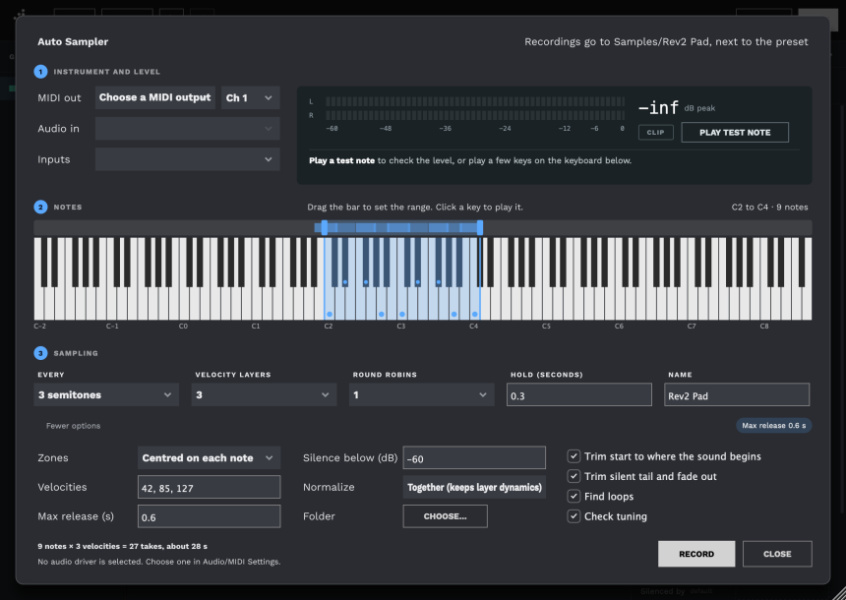The height and width of the screenshot is (600, 846).
Task: Click the CLIP indicator button
Action: [x=656, y=132]
